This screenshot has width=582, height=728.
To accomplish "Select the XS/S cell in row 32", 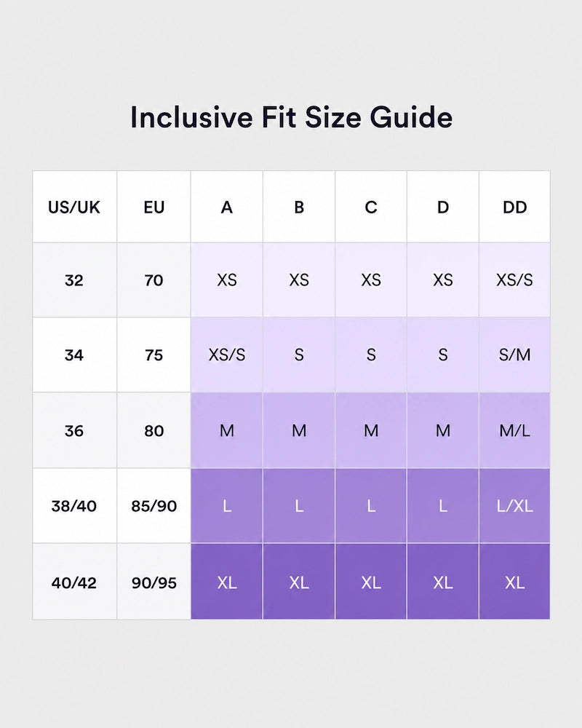I will click(x=514, y=280).
